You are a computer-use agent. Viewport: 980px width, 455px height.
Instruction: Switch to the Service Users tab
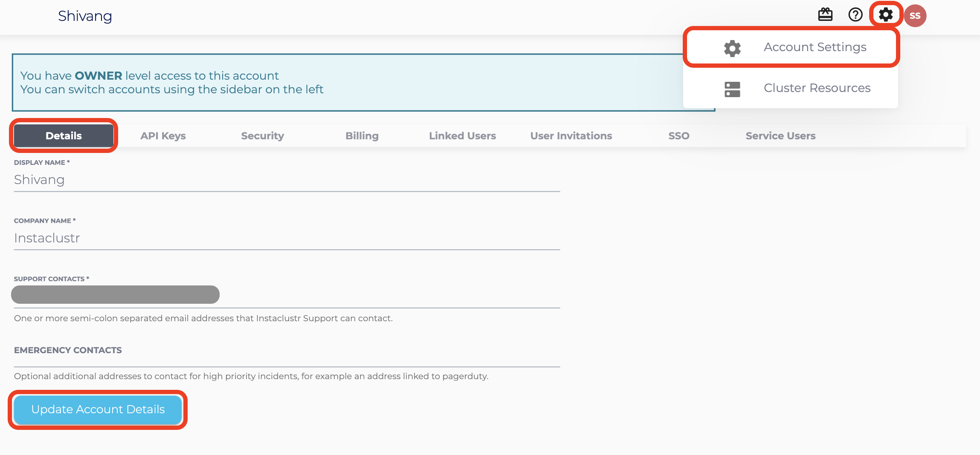(780, 135)
